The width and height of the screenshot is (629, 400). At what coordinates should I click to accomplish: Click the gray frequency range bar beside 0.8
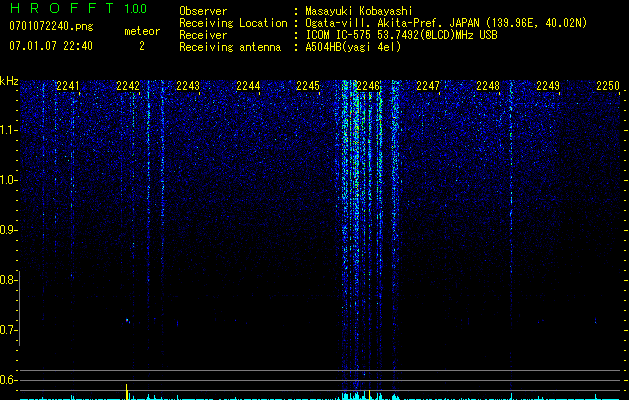[x=20, y=308]
